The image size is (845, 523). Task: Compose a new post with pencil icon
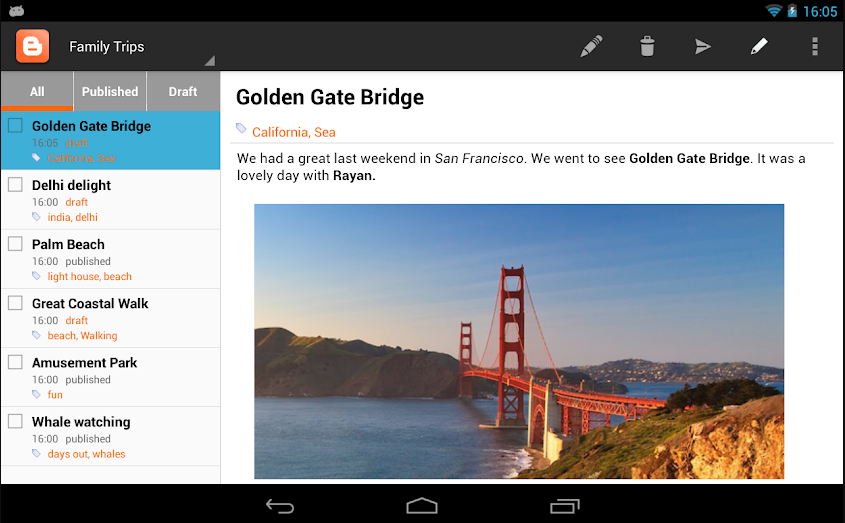(x=591, y=46)
